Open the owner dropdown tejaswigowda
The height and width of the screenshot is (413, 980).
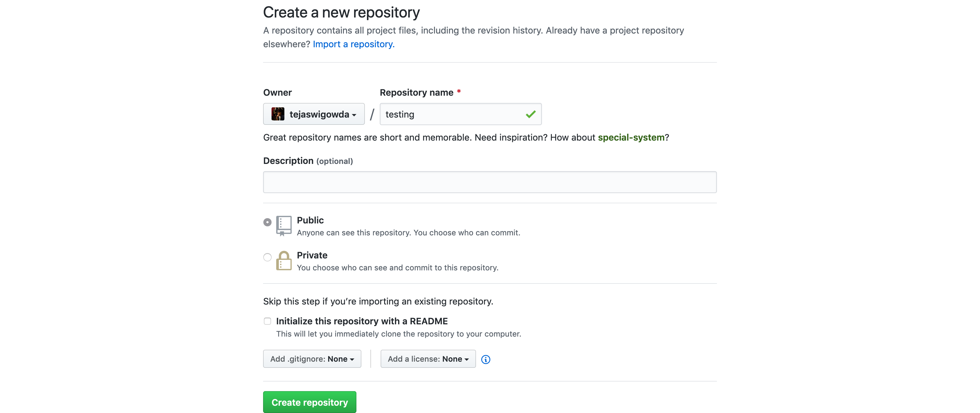click(x=314, y=114)
